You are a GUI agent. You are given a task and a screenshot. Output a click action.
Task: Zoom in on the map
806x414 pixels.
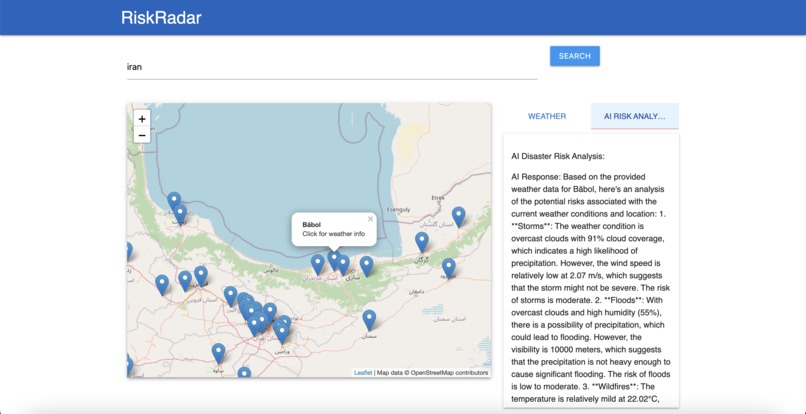click(x=142, y=119)
